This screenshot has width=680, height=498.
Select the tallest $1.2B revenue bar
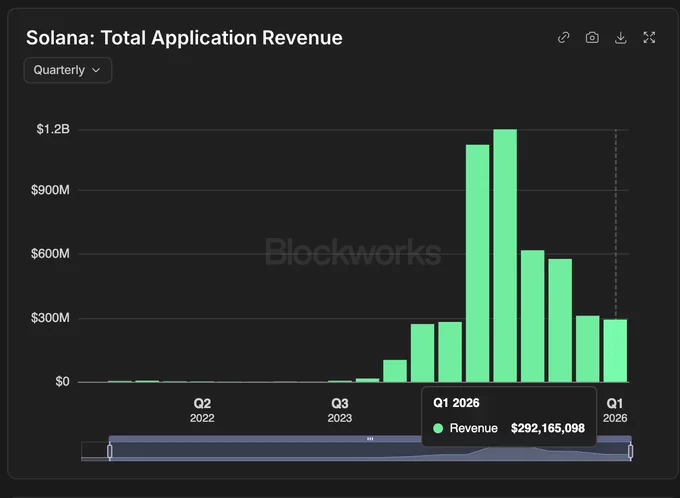(505, 256)
